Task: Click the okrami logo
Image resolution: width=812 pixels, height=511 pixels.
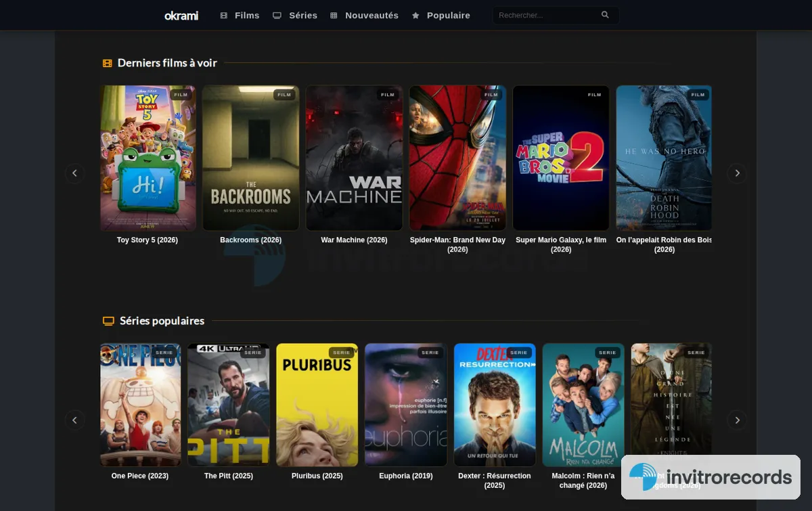Action: click(x=181, y=16)
